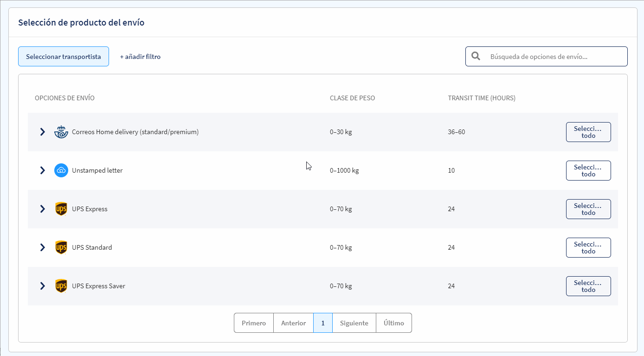Click the UPS Express shield logo
The image size is (644, 356).
tap(61, 209)
